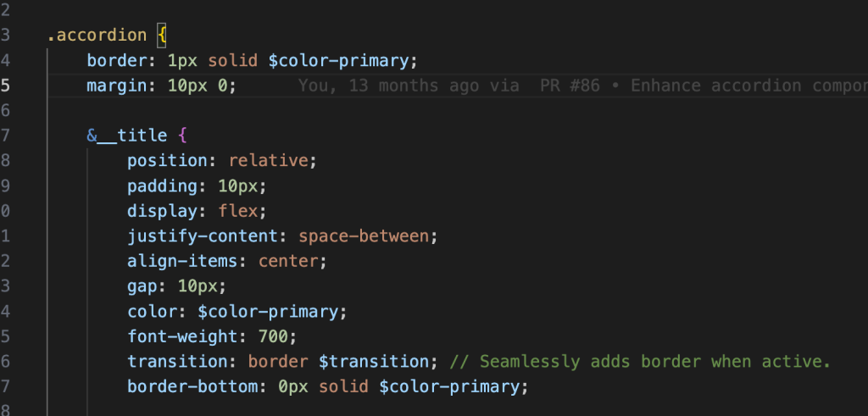Click the opening brace after .accordion
868x416 pixels.
[x=164, y=36]
